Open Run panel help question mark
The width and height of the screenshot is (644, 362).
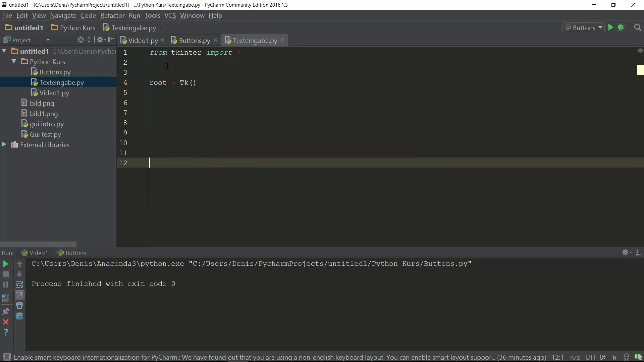[x=6, y=332]
